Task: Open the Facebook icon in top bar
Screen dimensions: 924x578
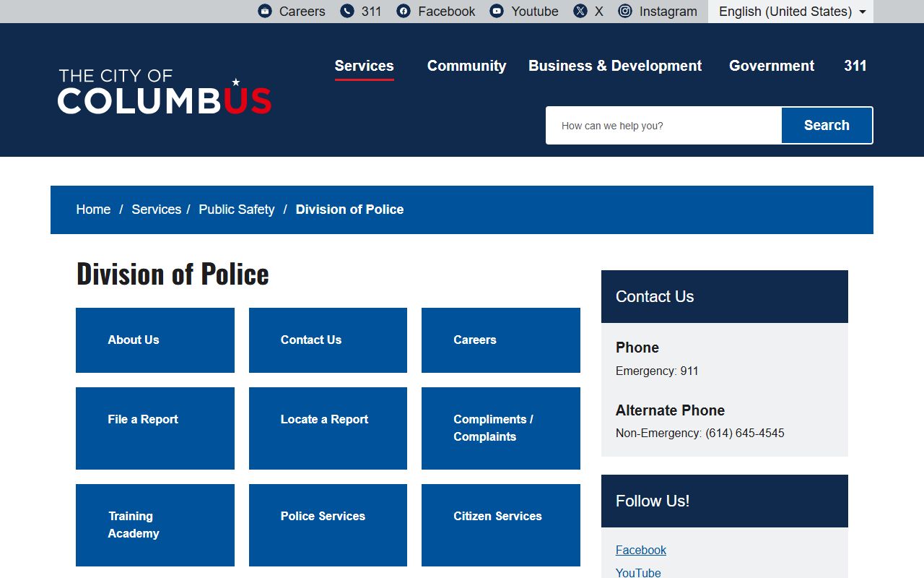Action: pos(404,12)
